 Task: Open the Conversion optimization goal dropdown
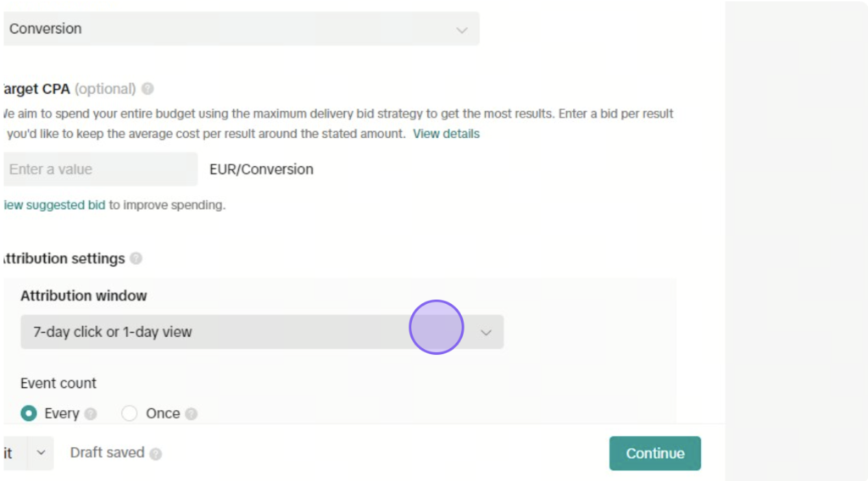(x=242, y=29)
